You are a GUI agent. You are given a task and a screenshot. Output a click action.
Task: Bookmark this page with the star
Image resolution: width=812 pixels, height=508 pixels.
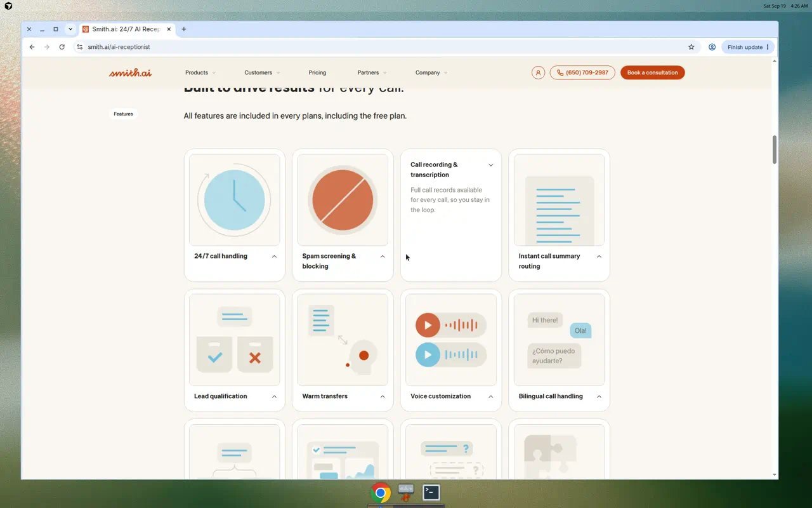coord(691,47)
